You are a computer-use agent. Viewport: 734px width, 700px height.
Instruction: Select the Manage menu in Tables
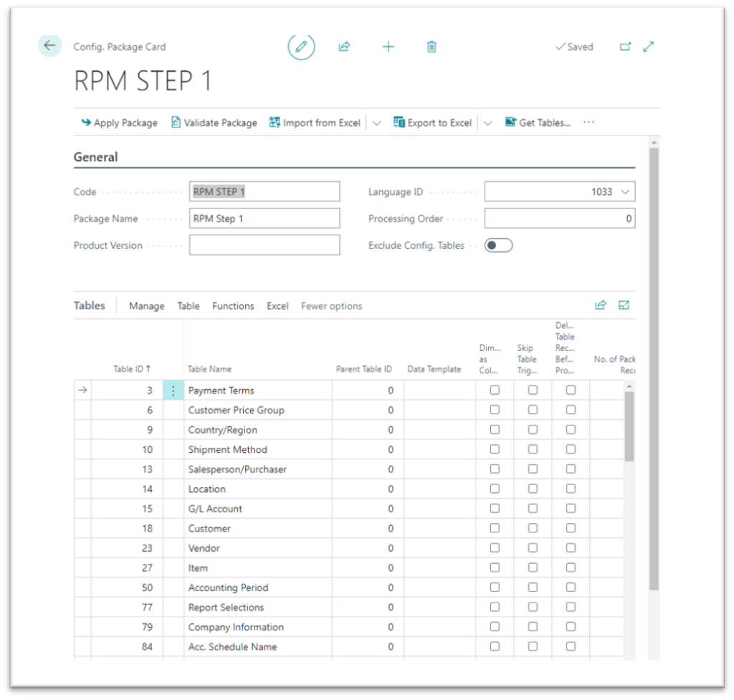tap(146, 305)
